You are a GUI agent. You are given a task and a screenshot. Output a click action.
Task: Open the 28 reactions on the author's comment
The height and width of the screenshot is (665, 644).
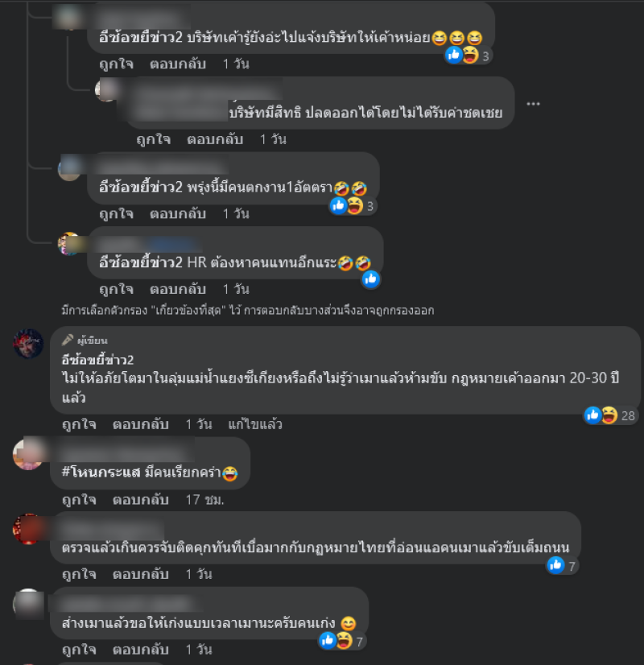coord(610,415)
